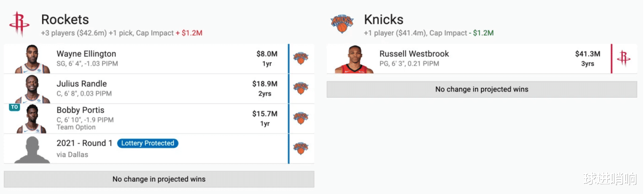This screenshot has height=194, width=644.
Task: Click the TO badge on Bobby Portis
Action: pyautogui.click(x=14, y=107)
